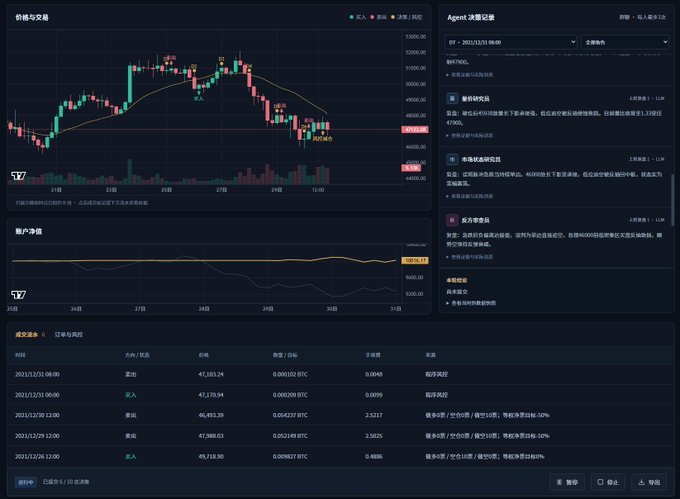The image size is (680, 499).
Task: Click the 账户净值 panel title
Action: point(29,231)
